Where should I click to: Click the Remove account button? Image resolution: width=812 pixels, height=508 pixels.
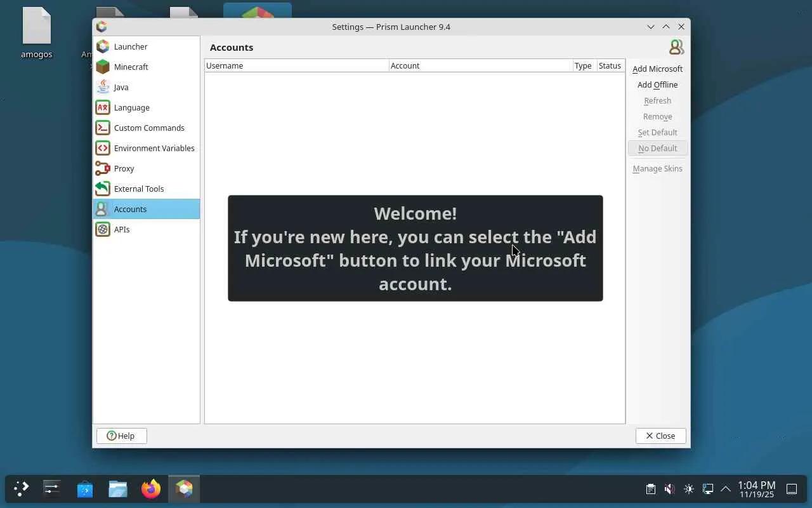[x=658, y=116]
